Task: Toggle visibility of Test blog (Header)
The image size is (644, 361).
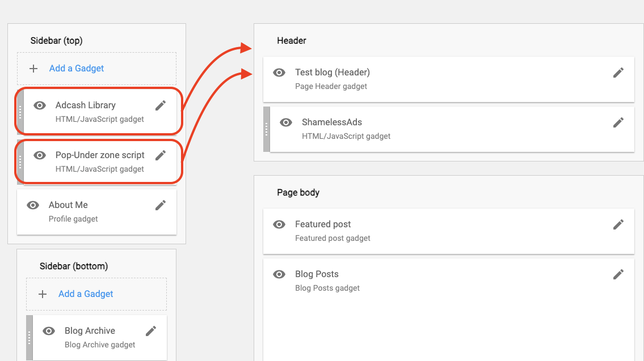Action: 279,73
